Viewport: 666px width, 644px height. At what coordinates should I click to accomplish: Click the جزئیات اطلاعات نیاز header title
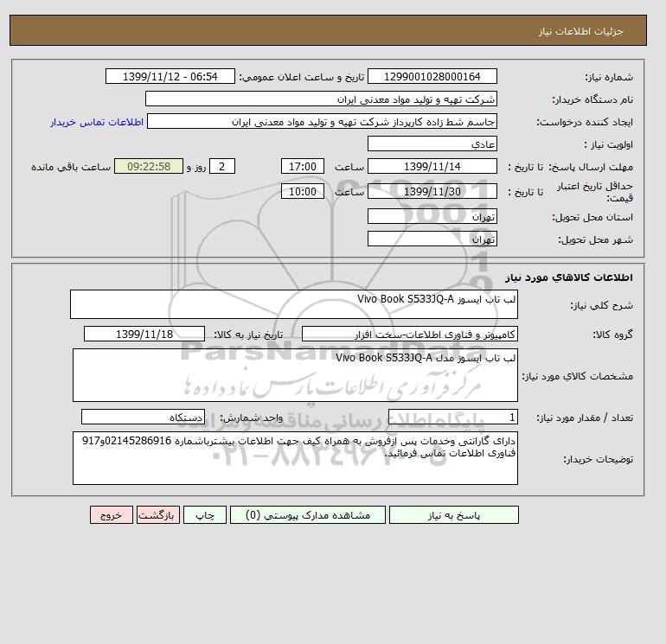(x=581, y=31)
